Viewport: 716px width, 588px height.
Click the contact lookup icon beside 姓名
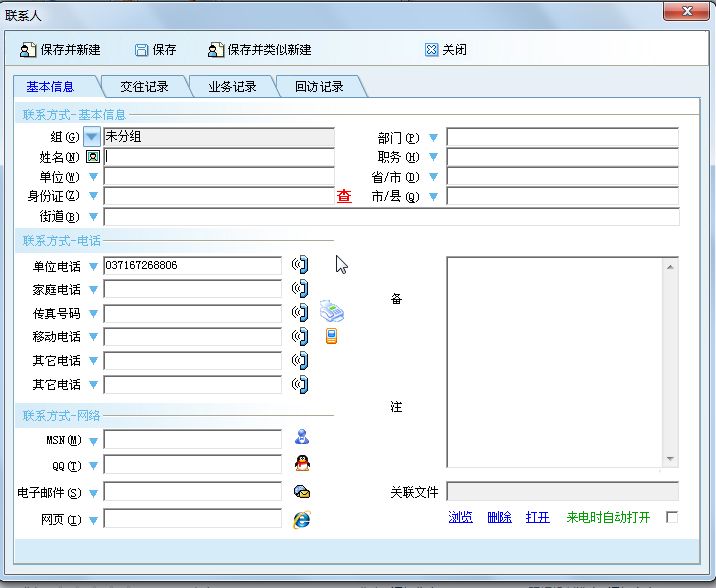93,157
